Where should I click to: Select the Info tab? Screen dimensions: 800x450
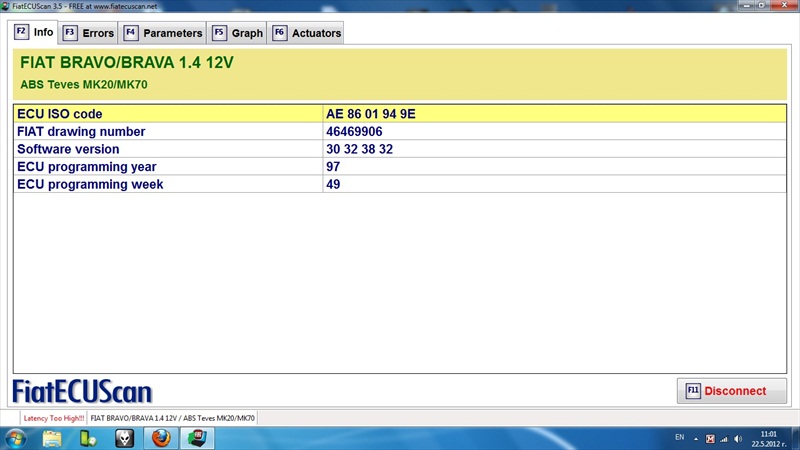coord(34,32)
